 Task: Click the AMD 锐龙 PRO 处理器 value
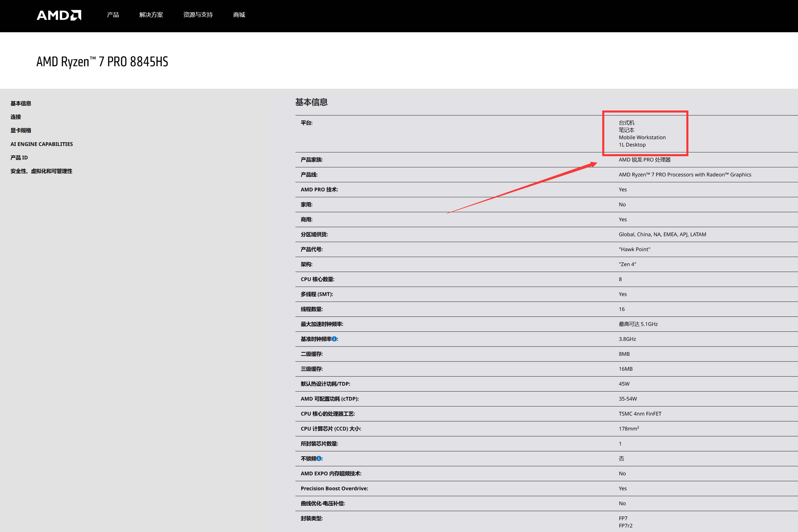click(x=644, y=160)
